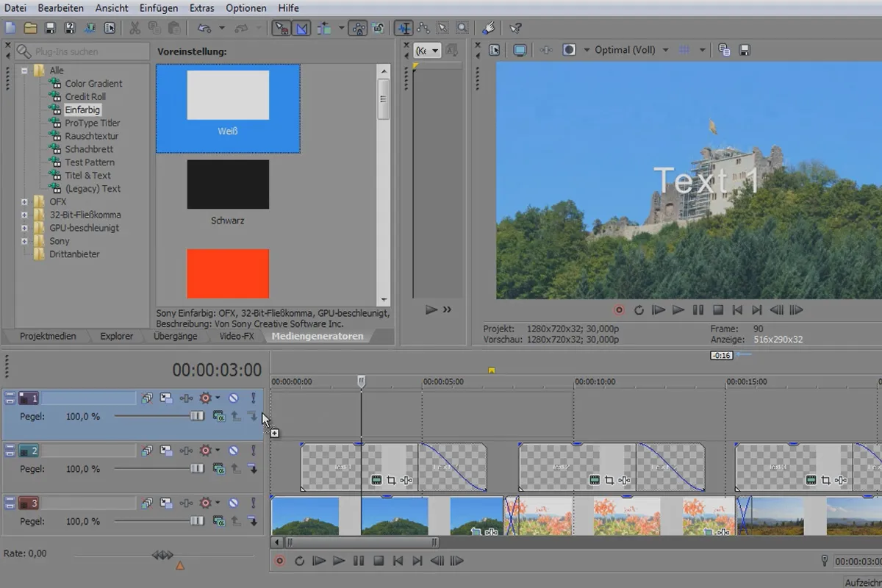
Task: Open the undo history dropdown arrow
Action: pos(221,28)
